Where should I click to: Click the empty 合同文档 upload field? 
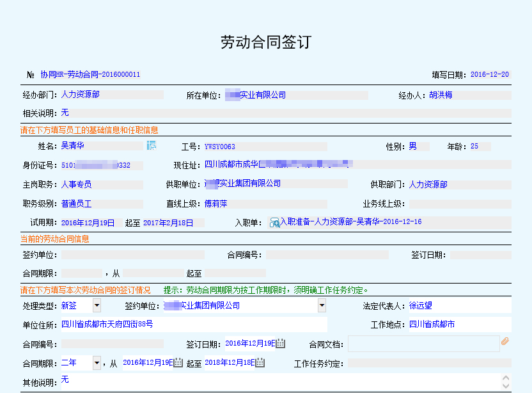424,344
